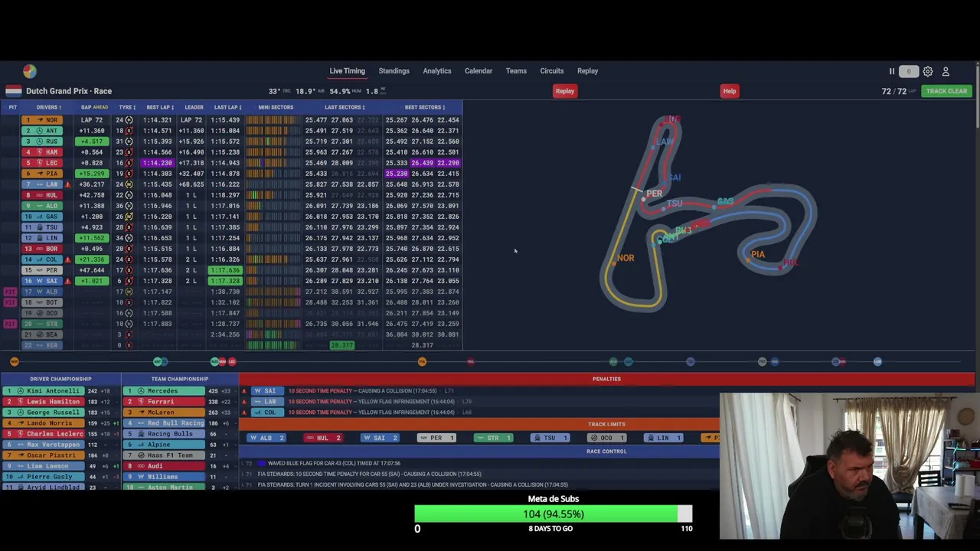The width and height of the screenshot is (980, 551).
Task: Click the warning triangle beside COL
Action: [67, 259]
